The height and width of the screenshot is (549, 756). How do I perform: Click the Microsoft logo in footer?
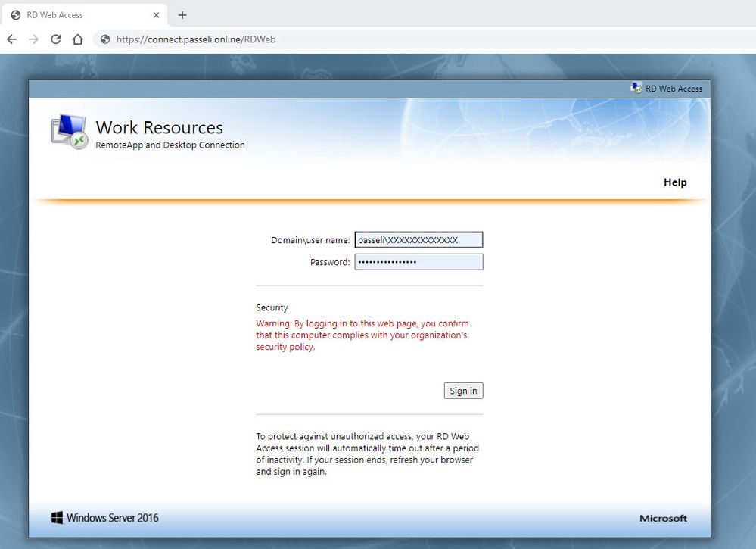[x=663, y=519]
